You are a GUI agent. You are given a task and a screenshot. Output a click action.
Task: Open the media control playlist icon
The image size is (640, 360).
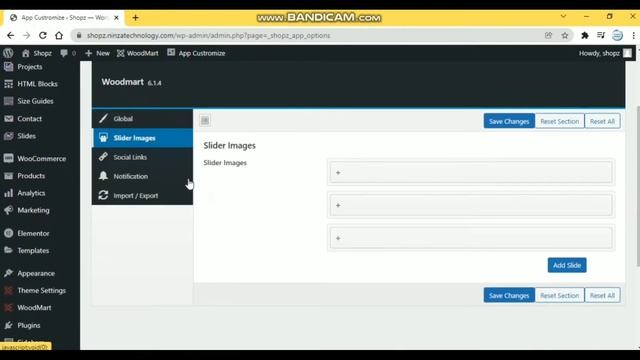(x=601, y=36)
